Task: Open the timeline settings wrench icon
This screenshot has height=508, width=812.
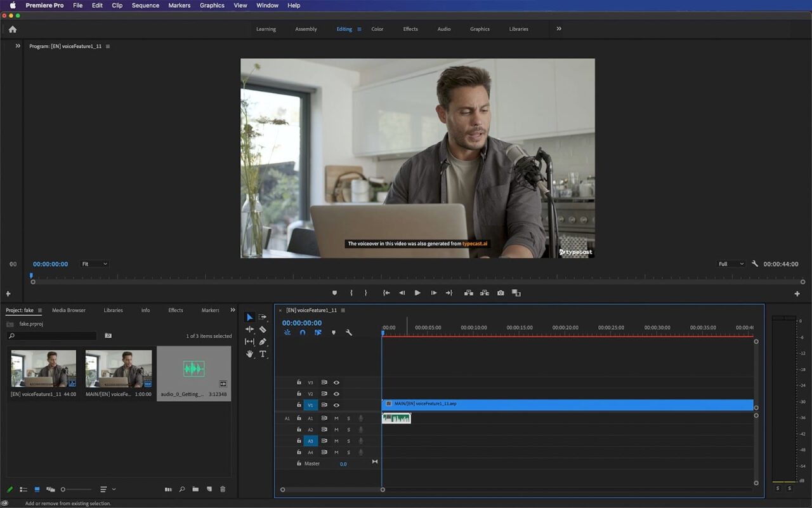Action: (348, 332)
